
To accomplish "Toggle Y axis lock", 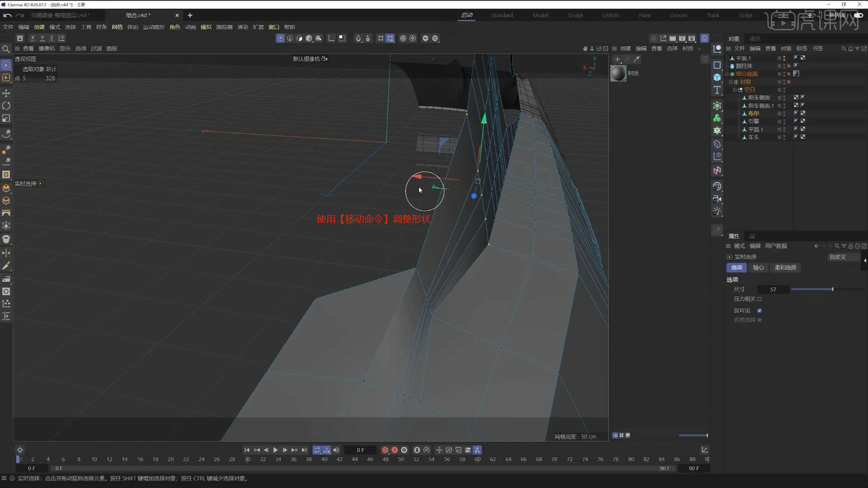I will (x=42, y=38).
